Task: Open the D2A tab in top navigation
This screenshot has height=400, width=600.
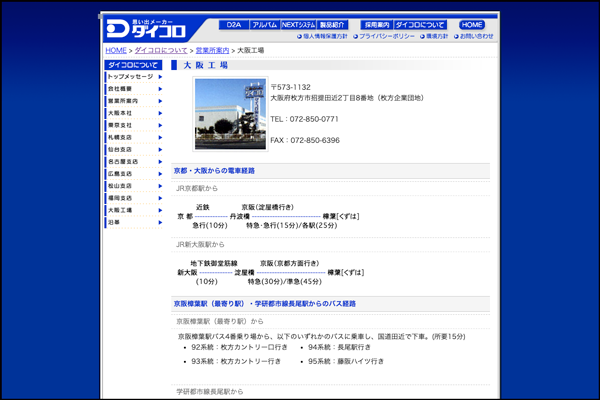Action: pos(233,23)
